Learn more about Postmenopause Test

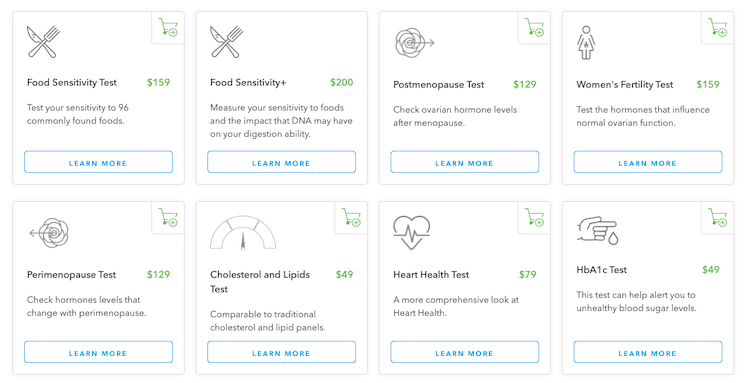coord(464,162)
